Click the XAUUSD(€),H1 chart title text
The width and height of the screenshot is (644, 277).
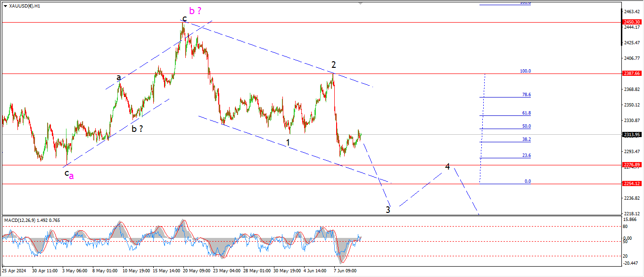click(x=25, y=6)
